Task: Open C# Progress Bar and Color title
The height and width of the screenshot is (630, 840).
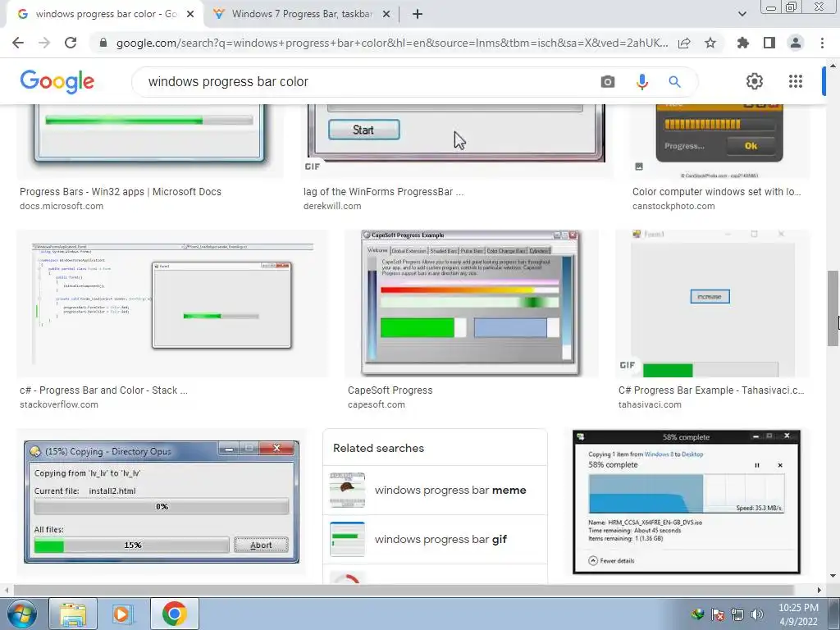Action: pos(103,390)
